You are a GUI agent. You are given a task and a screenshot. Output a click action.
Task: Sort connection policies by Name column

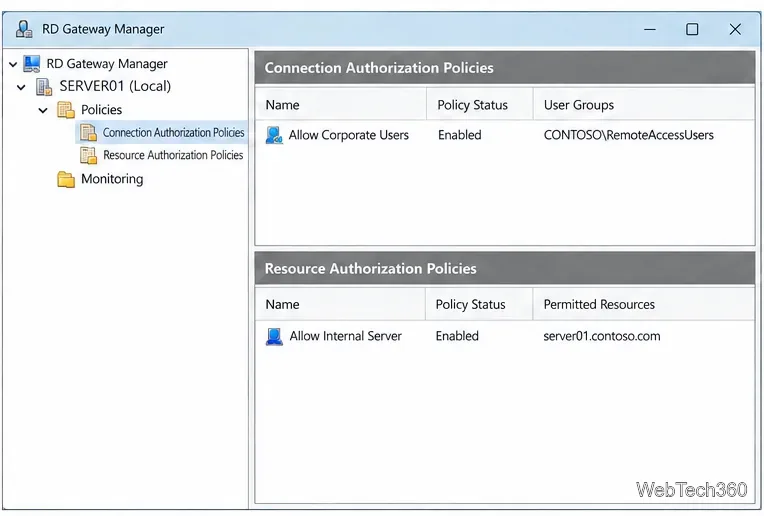341,105
